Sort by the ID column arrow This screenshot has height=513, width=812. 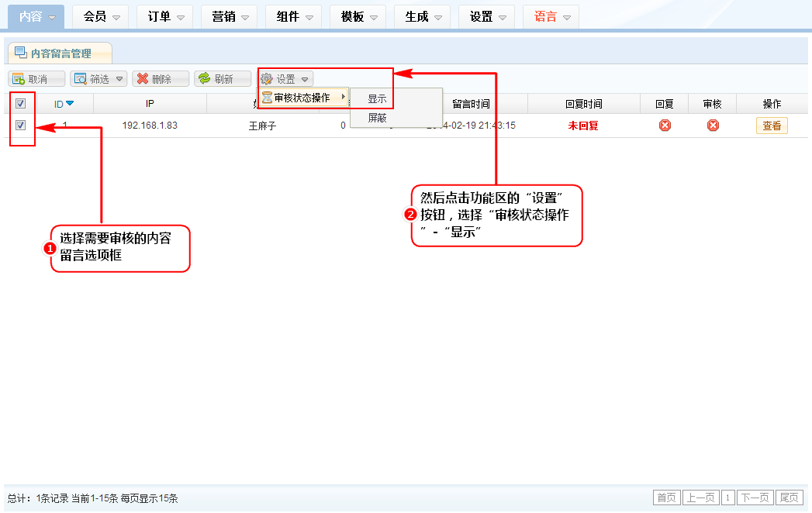click(70, 104)
